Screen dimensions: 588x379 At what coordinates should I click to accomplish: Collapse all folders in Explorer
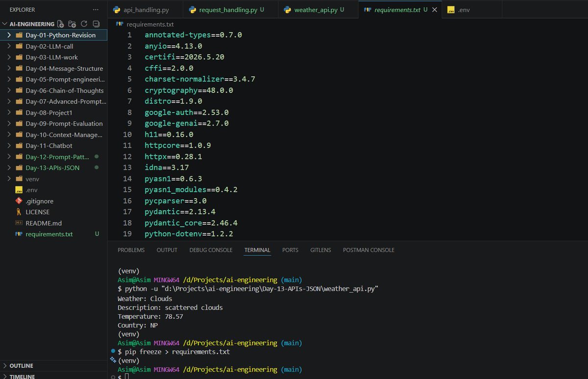(x=96, y=24)
